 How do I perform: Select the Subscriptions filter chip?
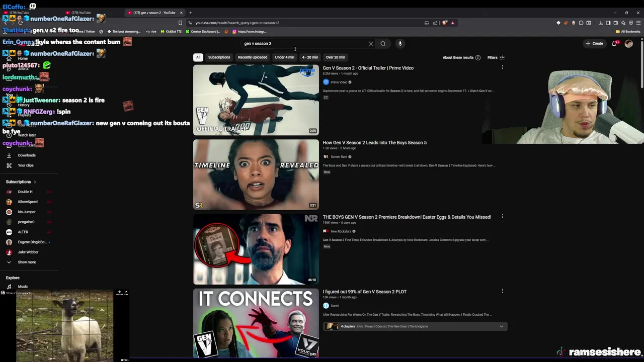coord(219,57)
